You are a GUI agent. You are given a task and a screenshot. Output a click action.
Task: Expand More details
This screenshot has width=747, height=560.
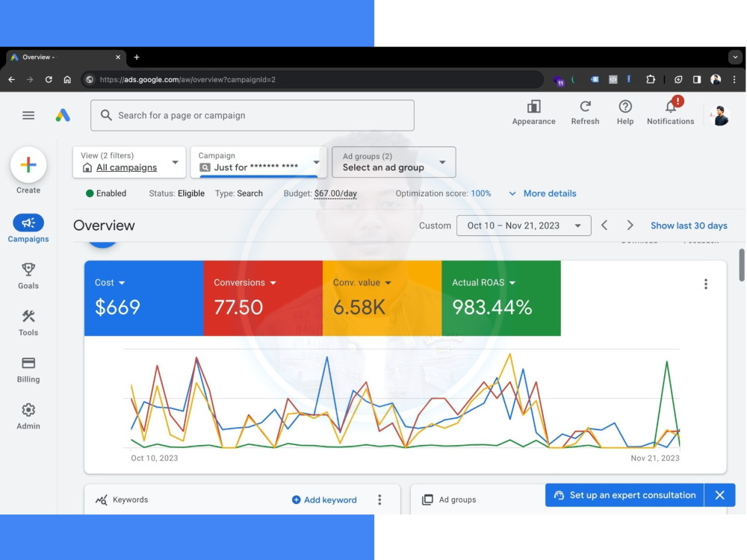(x=542, y=193)
